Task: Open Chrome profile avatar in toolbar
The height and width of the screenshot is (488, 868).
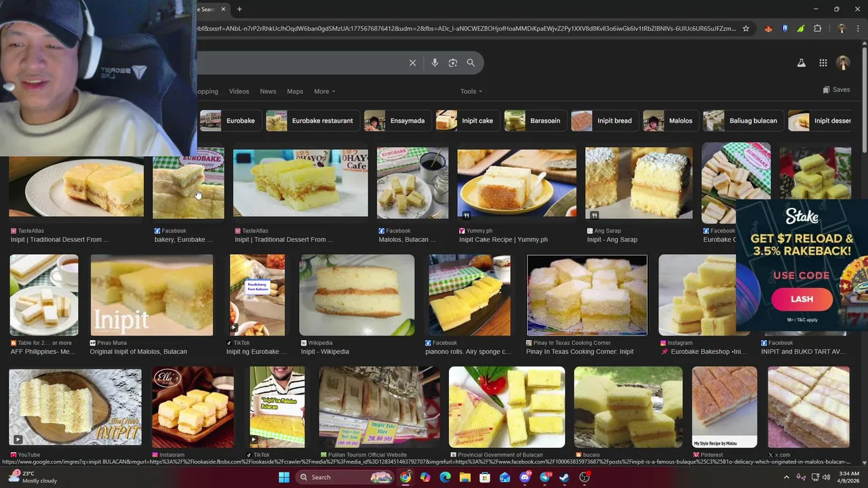Action: click(842, 28)
